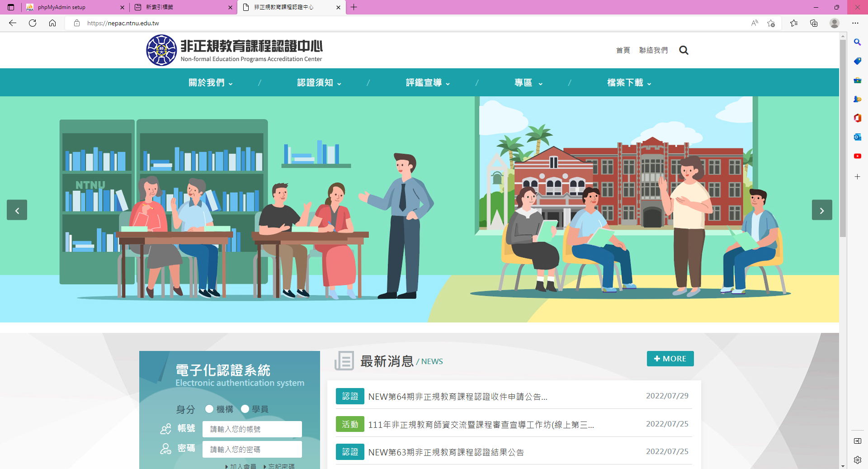
Task: Open Edge sidebar search
Action: (x=857, y=42)
